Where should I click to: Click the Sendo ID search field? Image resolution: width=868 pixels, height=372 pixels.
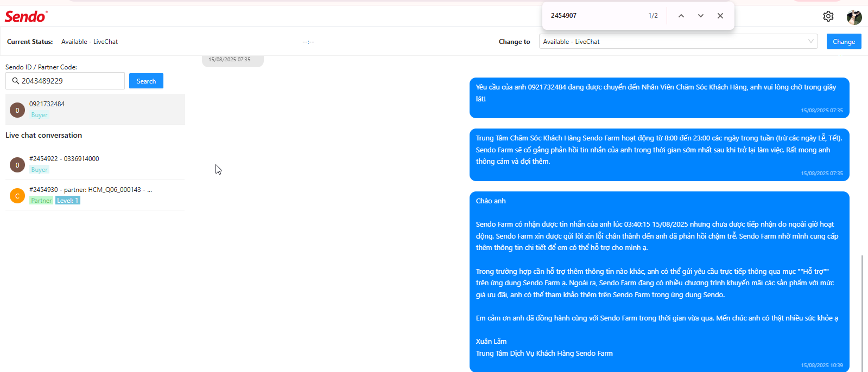click(x=65, y=81)
